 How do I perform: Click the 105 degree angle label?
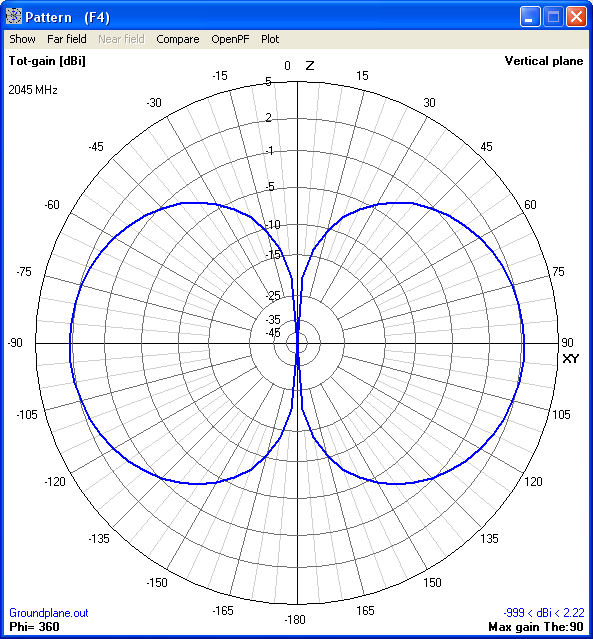(x=561, y=415)
